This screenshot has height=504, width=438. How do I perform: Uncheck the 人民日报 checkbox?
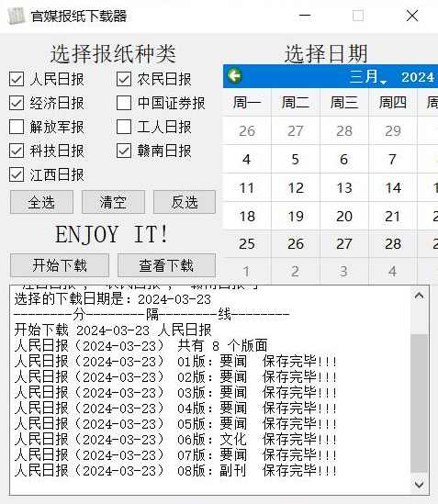(17, 79)
